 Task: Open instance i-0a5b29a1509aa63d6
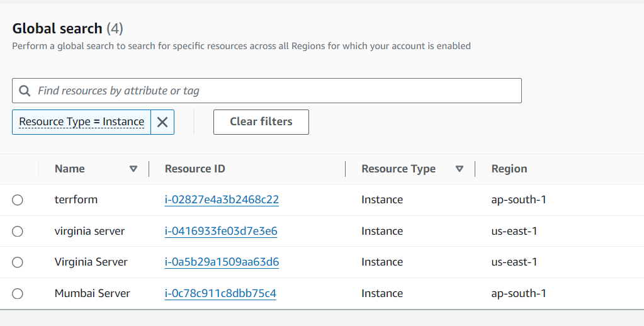(222, 262)
